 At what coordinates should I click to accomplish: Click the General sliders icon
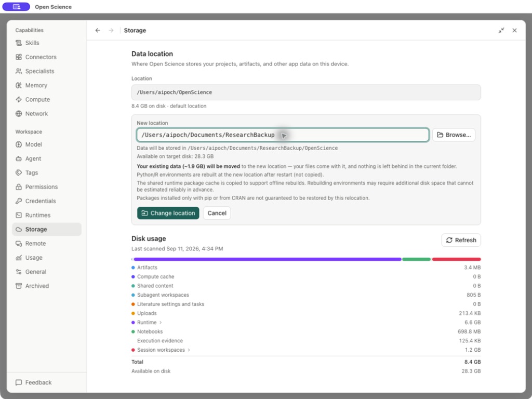(x=19, y=272)
